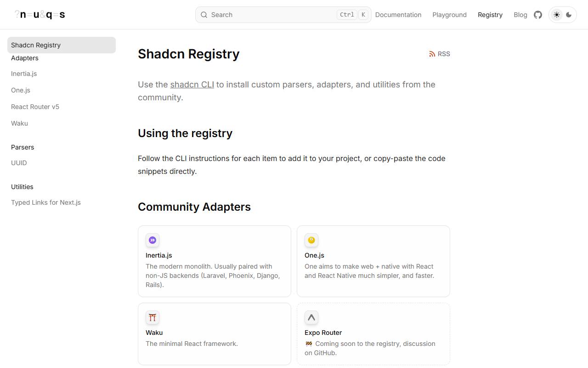Select Shadcn Registry in the sidebar
Image resolution: width=588 pixels, height=368 pixels.
coord(62,45)
